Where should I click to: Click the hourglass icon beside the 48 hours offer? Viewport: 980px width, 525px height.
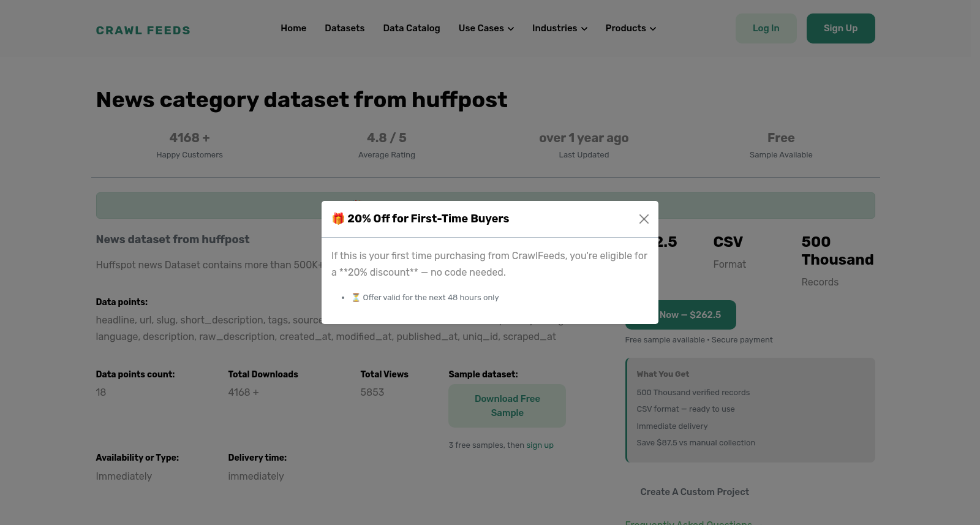(x=356, y=297)
